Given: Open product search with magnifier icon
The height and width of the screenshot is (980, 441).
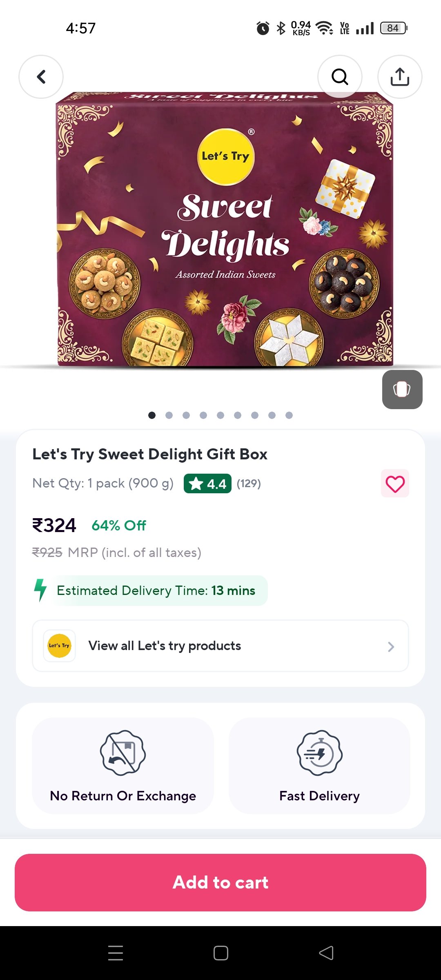Looking at the screenshot, I should click(x=340, y=77).
